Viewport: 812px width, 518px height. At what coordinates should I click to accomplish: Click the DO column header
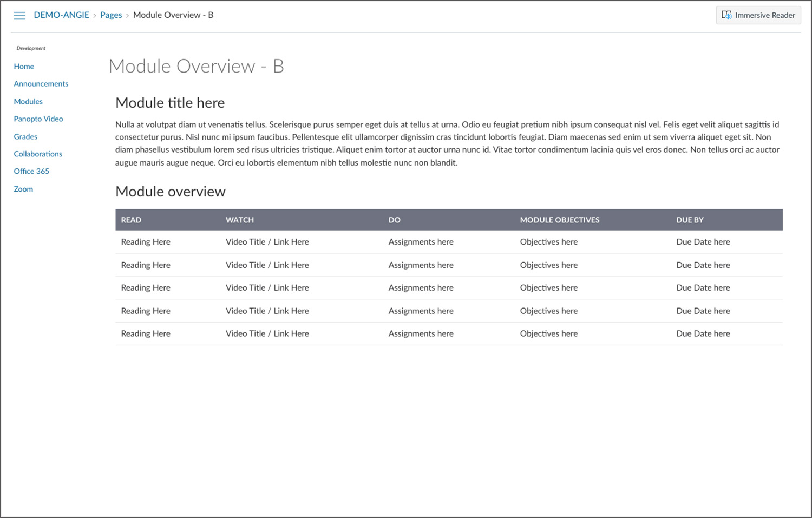pyautogui.click(x=394, y=220)
